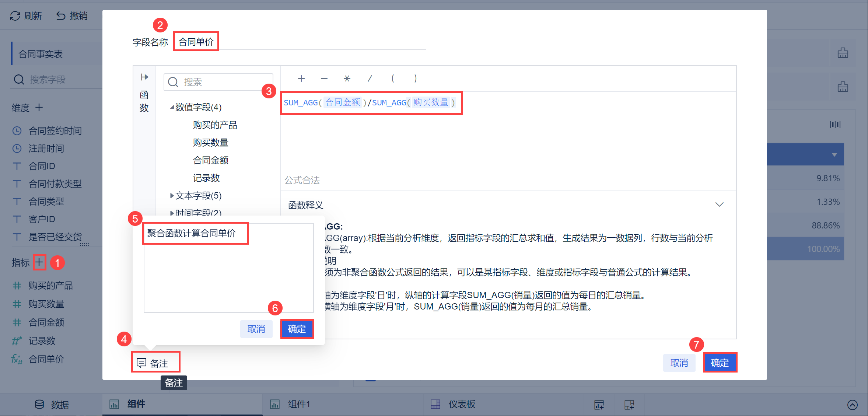The width and height of the screenshot is (868, 416).
Task: Confirm the note with 确定 in popup
Action: tap(297, 329)
